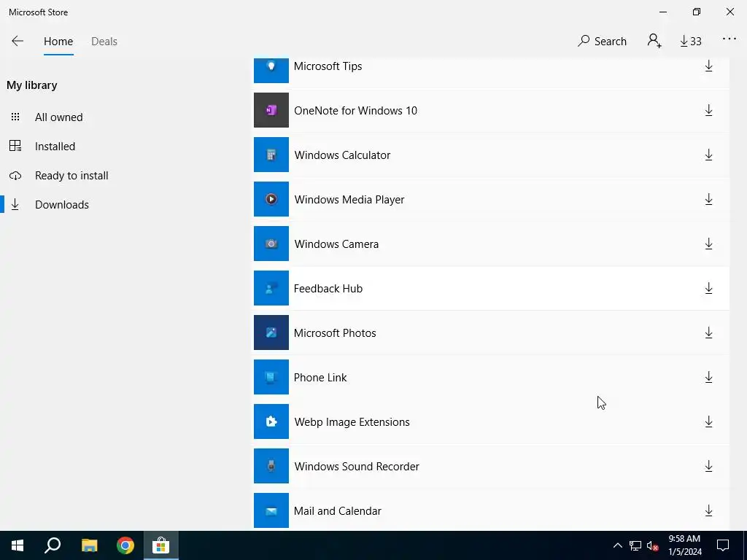Select All owned in My library
The width and height of the screenshot is (747, 560).
coord(58,117)
